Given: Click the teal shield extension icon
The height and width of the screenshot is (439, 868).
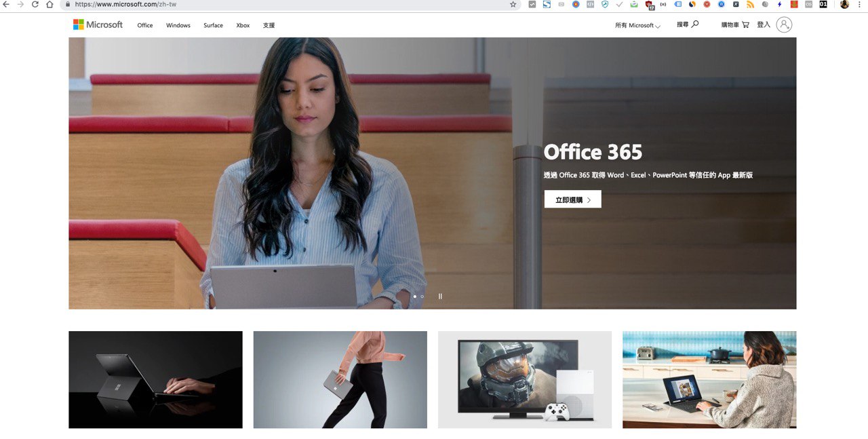Looking at the screenshot, I should click(x=605, y=4).
